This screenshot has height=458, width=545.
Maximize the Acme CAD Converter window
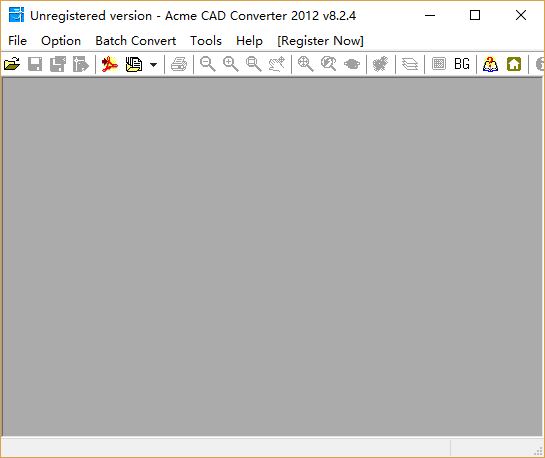pos(475,15)
